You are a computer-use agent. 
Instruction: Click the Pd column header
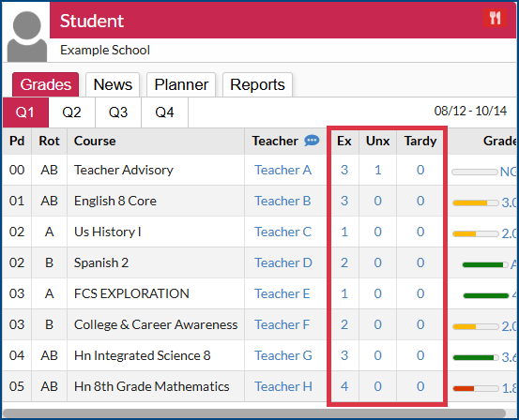[x=17, y=141]
